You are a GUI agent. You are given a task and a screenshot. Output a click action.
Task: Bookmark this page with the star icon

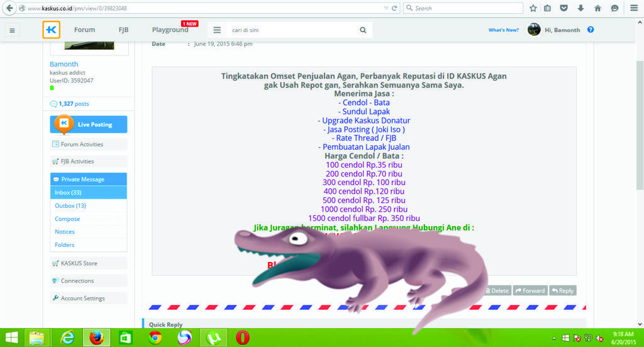click(x=533, y=8)
